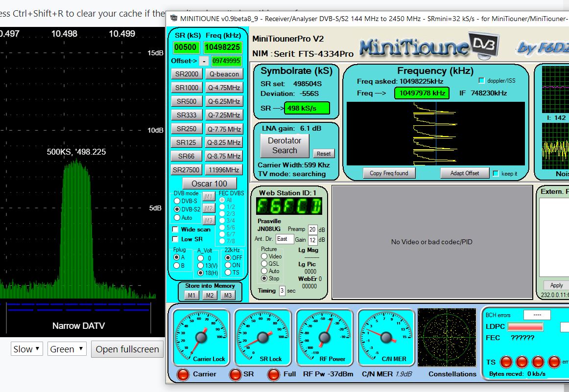Pick the SR250 preset button
The width and height of the screenshot is (569, 392).
pyautogui.click(x=187, y=129)
